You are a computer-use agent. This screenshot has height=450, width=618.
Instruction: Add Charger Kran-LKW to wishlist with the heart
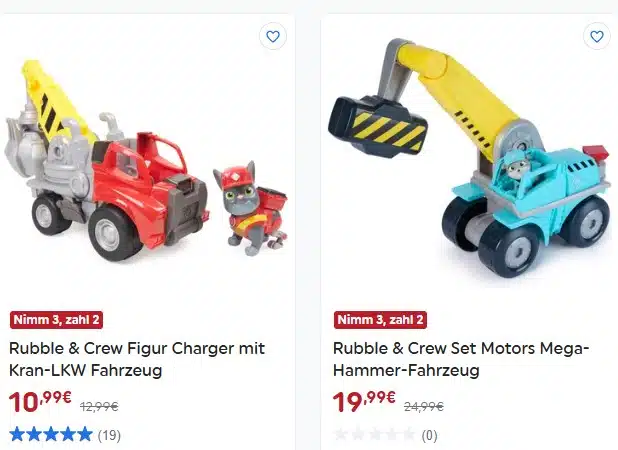click(x=273, y=37)
